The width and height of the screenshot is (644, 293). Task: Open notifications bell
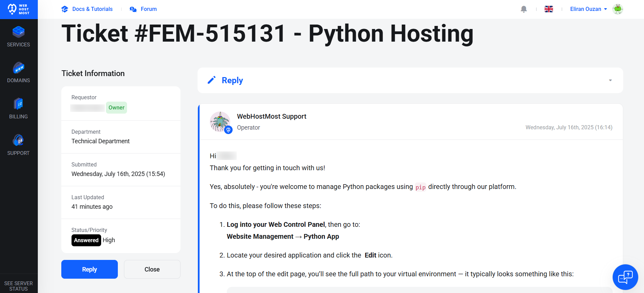(x=524, y=9)
